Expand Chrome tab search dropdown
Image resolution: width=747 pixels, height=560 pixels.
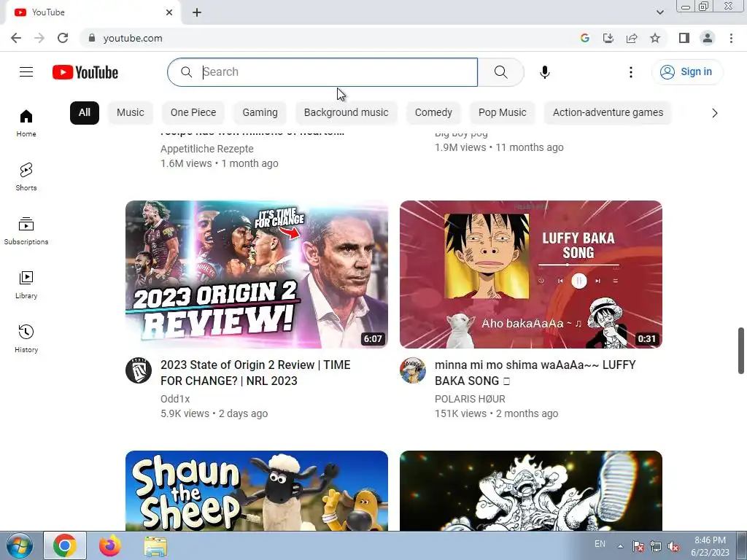pos(659,12)
